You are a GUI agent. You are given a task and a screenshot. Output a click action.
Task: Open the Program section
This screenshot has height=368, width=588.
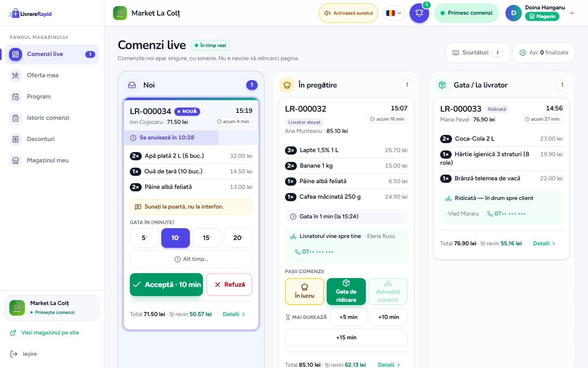pyautogui.click(x=52, y=96)
